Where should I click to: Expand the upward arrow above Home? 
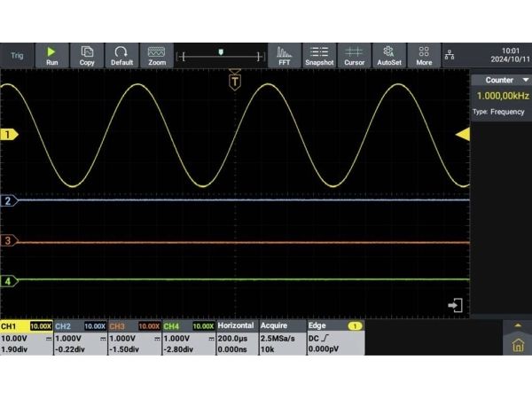(x=518, y=325)
